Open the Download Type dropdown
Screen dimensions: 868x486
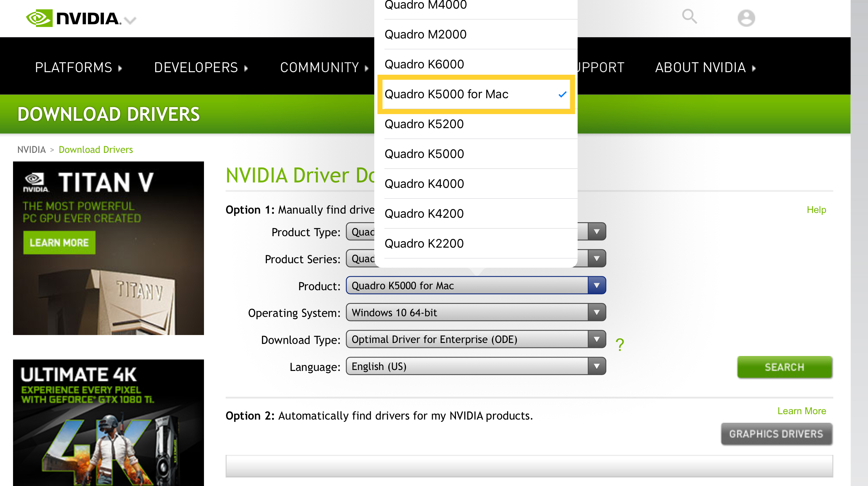pyautogui.click(x=475, y=339)
